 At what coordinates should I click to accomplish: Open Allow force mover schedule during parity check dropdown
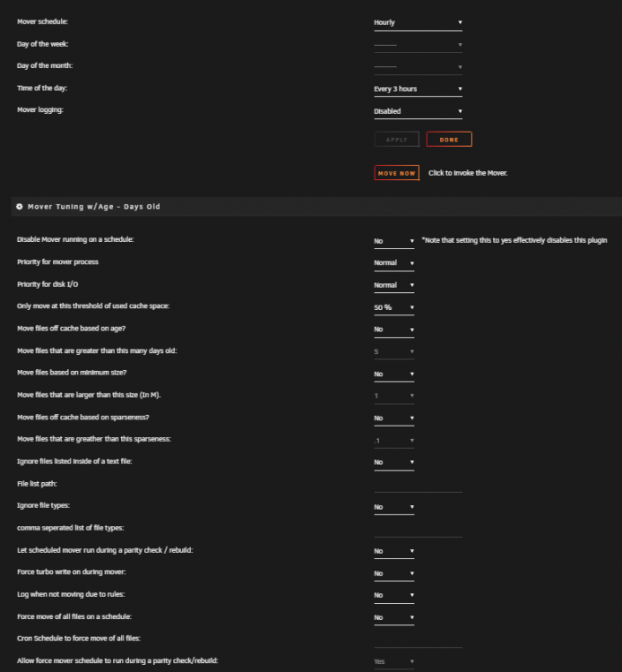(394, 661)
